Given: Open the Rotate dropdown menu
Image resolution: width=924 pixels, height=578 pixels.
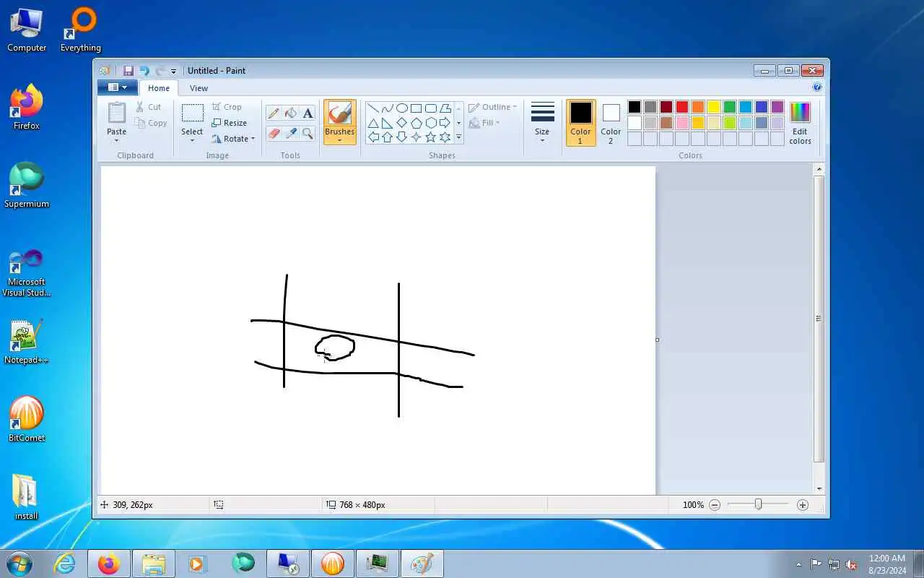Looking at the screenshot, I should click(x=232, y=139).
